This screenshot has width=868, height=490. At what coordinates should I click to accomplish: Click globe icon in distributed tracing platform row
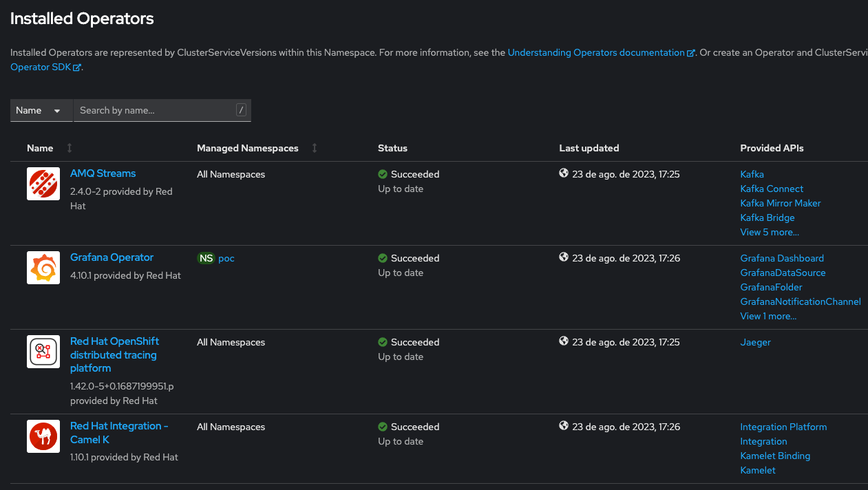tap(564, 341)
